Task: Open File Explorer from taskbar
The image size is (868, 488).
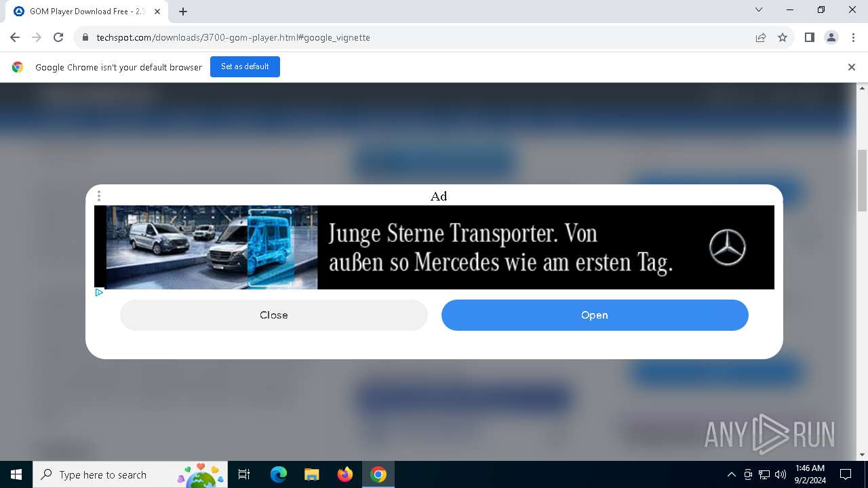Action: pos(312,474)
